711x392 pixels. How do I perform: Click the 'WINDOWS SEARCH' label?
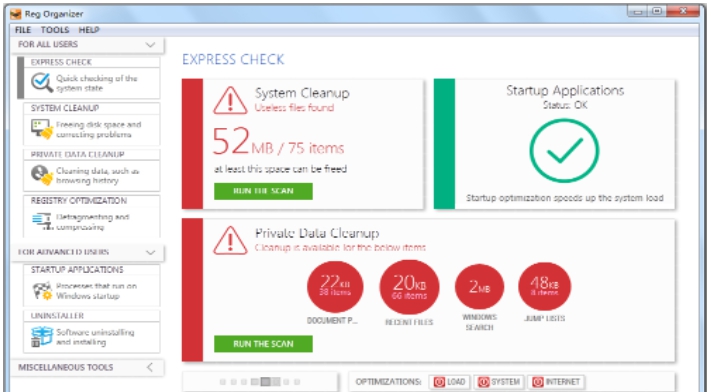point(479,322)
